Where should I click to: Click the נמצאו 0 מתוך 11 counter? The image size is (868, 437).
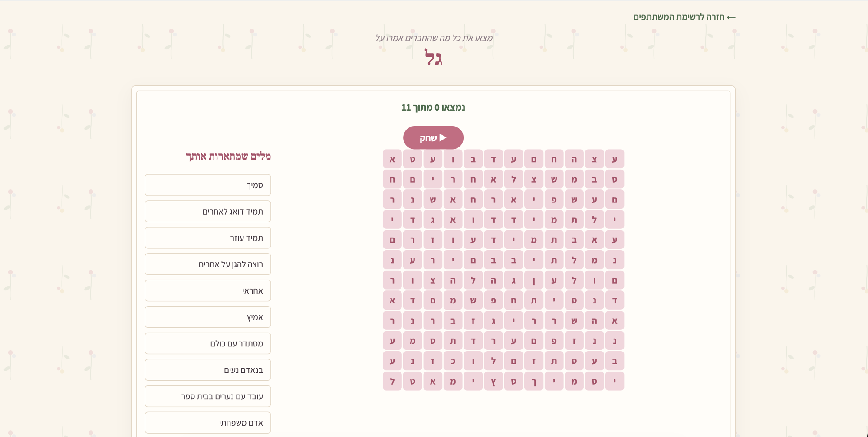[433, 108]
